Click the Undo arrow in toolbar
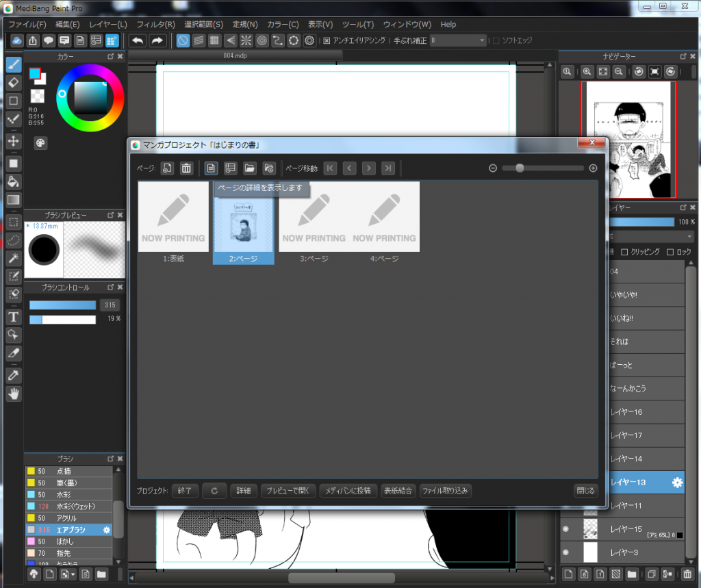701x588 pixels. point(138,40)
